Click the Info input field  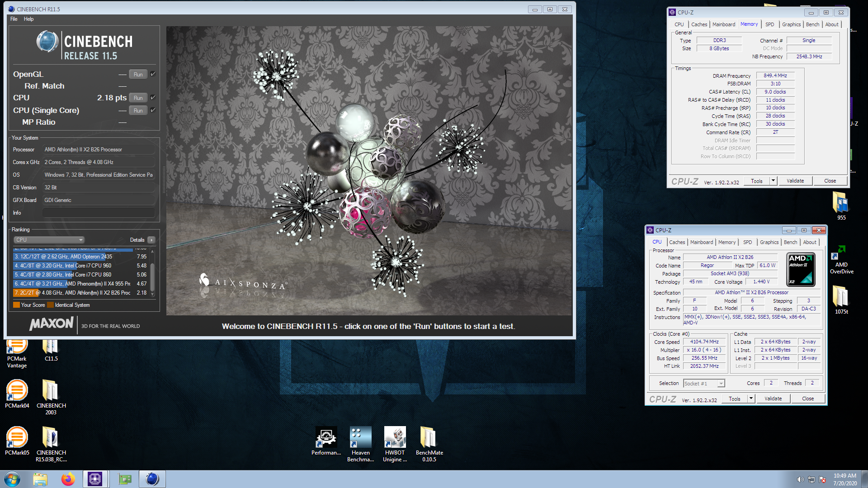pyautogui.click(x=99, y=213)
